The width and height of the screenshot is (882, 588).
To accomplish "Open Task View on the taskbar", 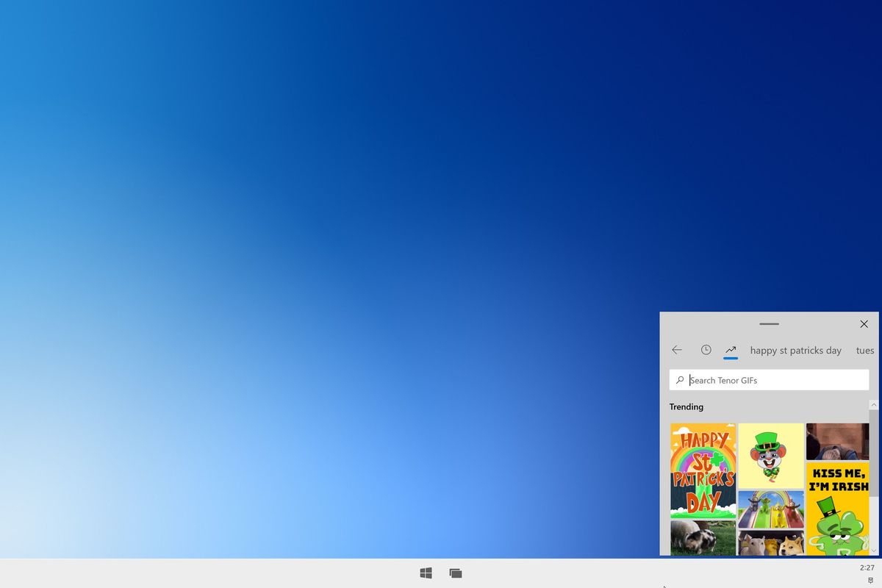I will (456, 573).
